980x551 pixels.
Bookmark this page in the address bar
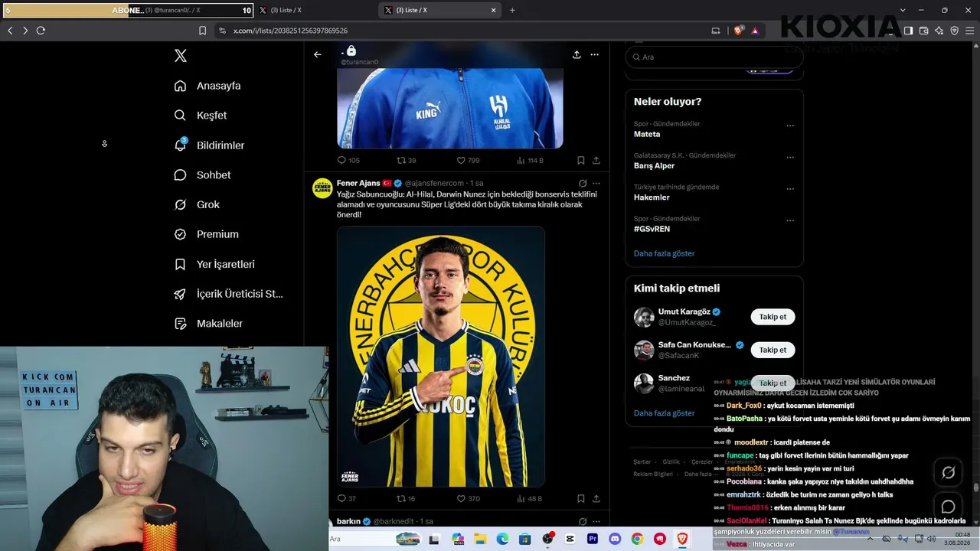(202, 31)
